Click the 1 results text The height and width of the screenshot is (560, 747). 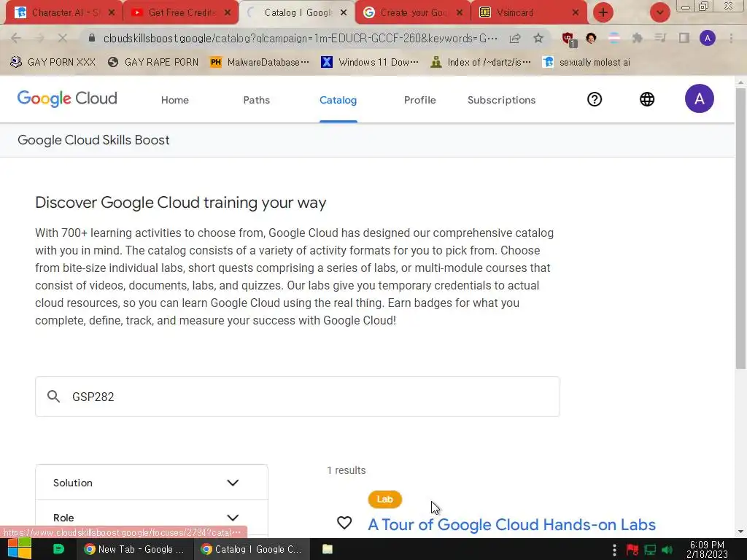tap(347, 470)
